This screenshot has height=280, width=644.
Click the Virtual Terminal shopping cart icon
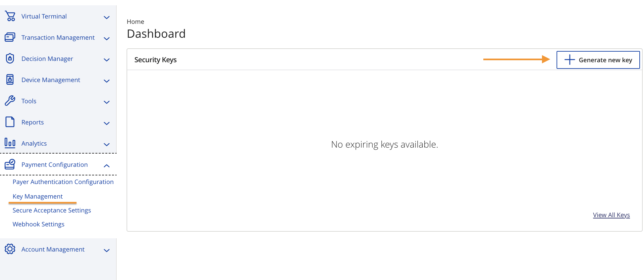tap(10, 16)
